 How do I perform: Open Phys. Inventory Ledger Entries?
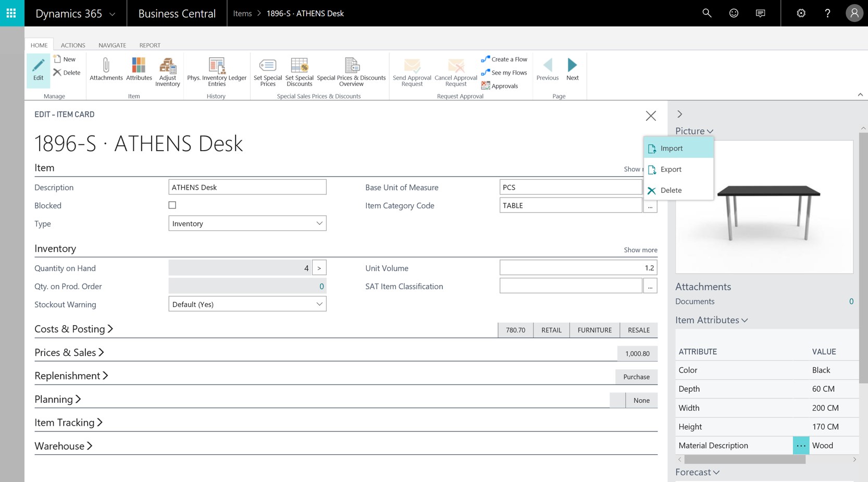click(x=217, y=72)
